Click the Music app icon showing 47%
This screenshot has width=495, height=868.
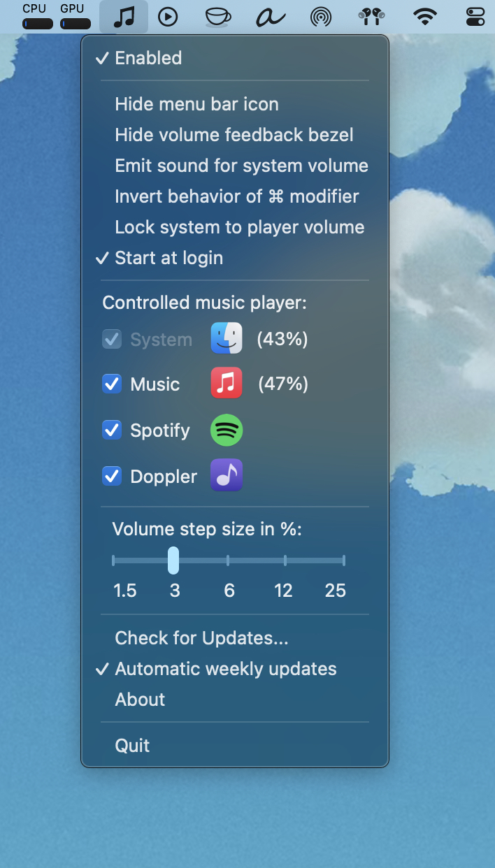click(x=226, y=383)
